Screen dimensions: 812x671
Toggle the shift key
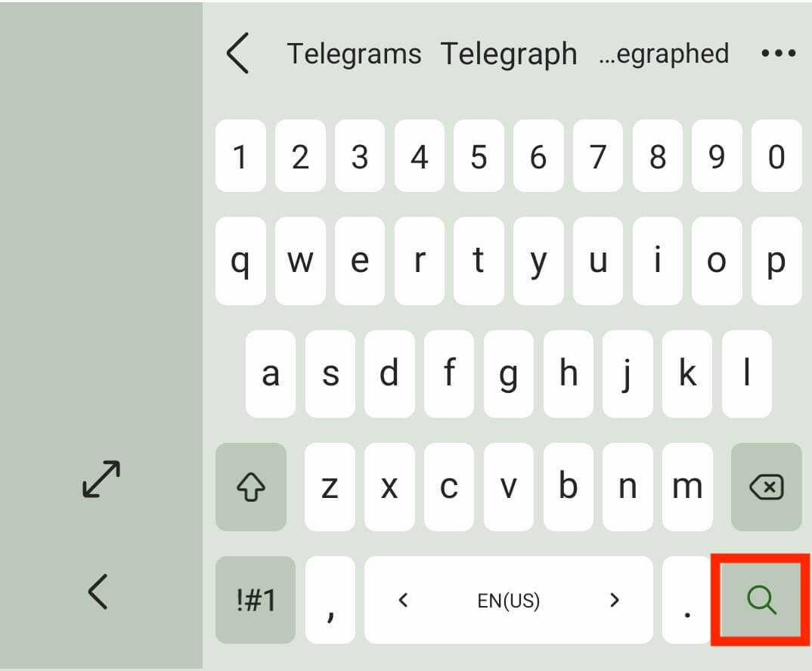(251, 487)
